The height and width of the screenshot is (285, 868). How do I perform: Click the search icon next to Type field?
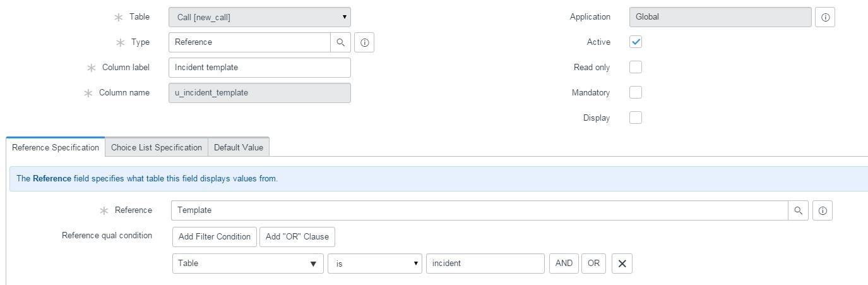point(340,42)
